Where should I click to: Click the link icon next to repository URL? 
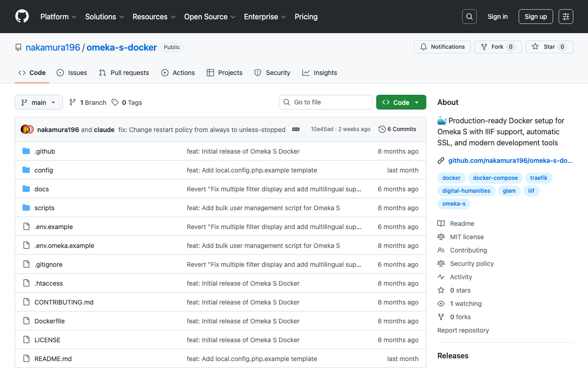click(441, 161)
